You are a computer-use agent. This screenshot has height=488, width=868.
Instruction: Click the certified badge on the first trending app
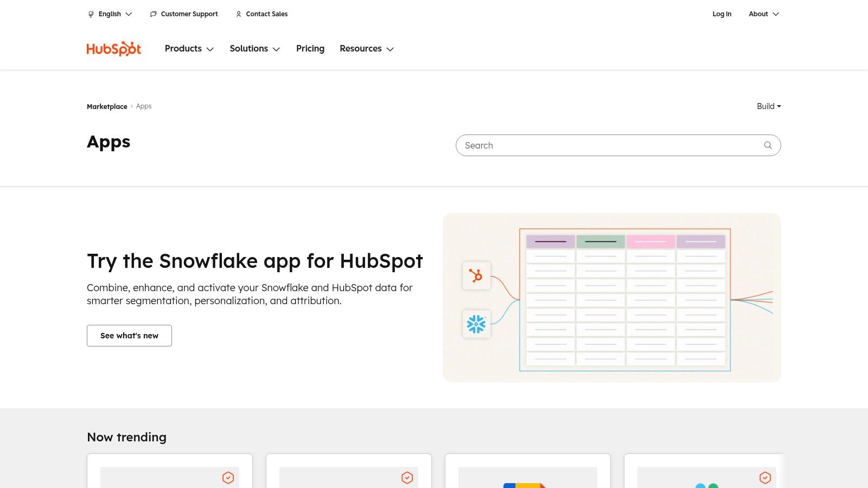click(x=228, y=478)
